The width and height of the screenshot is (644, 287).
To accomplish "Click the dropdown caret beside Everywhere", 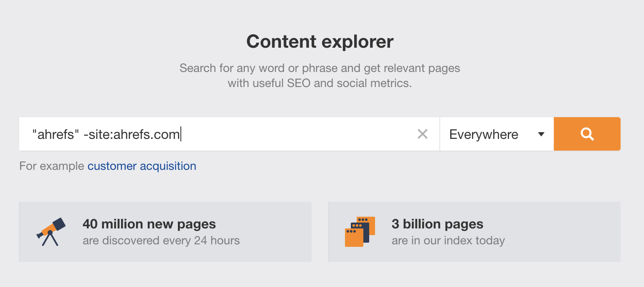I will [x=542, y=134].
